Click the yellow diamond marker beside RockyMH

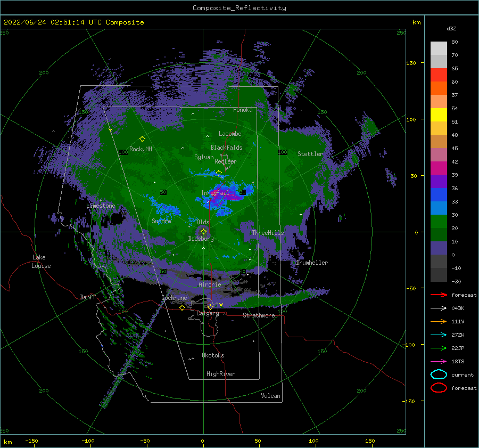click(x=142, y=139)
